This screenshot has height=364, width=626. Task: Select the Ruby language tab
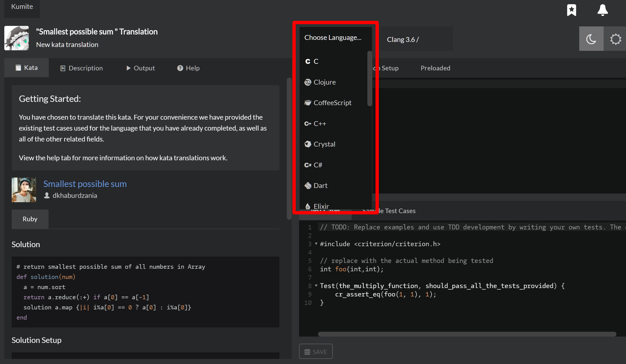point(30,219)
